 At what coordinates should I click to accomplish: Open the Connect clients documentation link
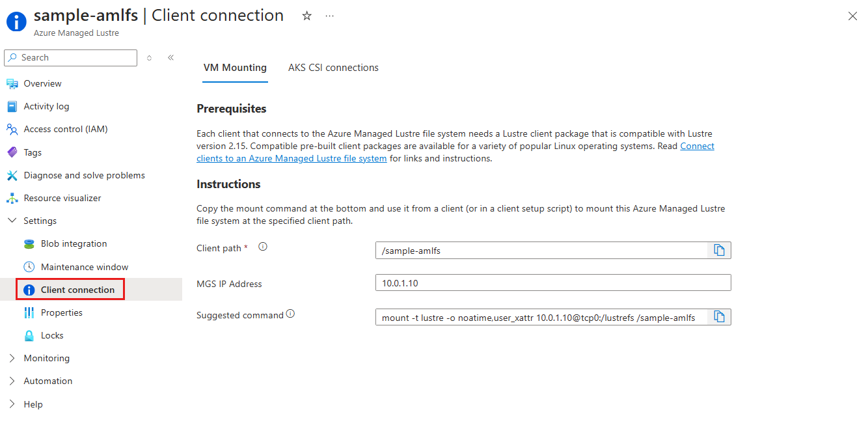coord(697,146)
